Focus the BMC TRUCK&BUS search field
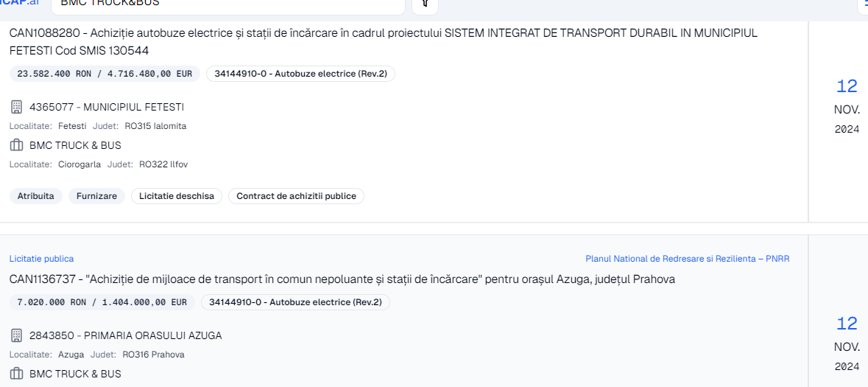This screenshot has height=387, width=868. tap(228, 4)
